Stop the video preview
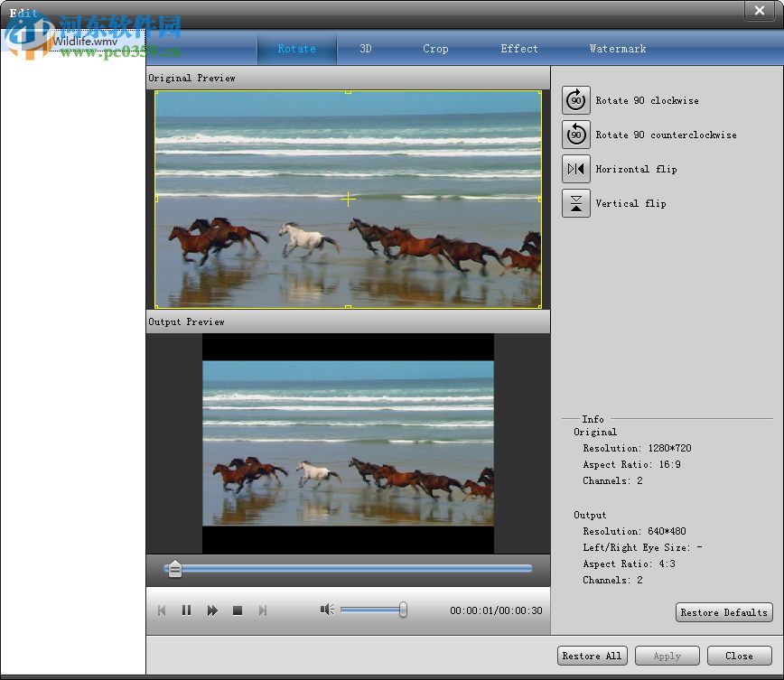 click(x=238, y=610)
